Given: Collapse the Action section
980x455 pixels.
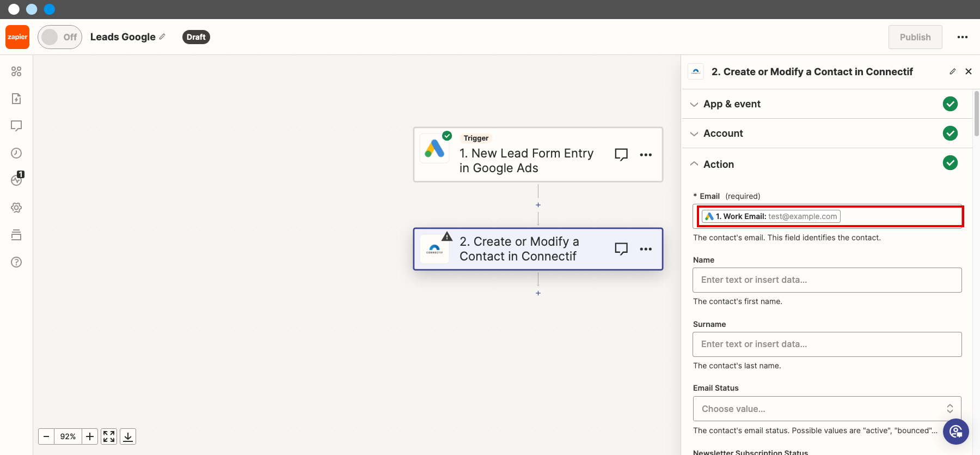Looking at the screenshot, I should point(827,164).
